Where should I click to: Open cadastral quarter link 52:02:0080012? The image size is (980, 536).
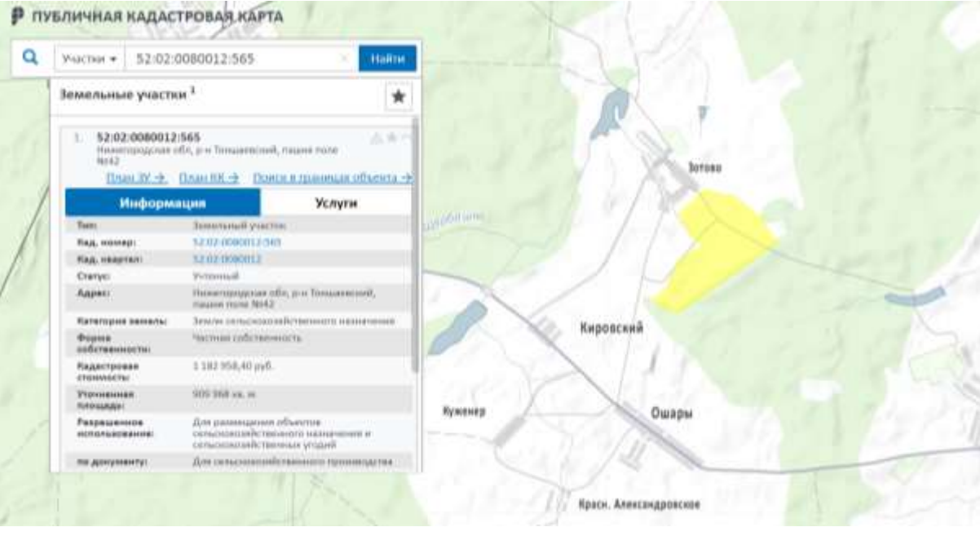coord(227,259)
